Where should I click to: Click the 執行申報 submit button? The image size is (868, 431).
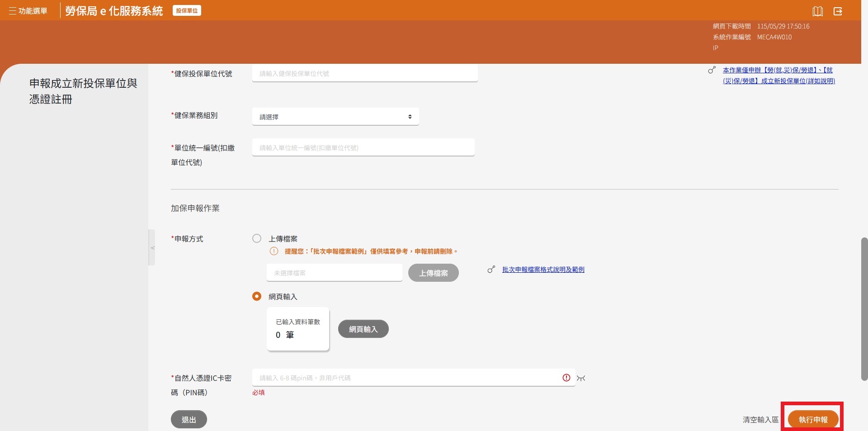tap(813, 419)
